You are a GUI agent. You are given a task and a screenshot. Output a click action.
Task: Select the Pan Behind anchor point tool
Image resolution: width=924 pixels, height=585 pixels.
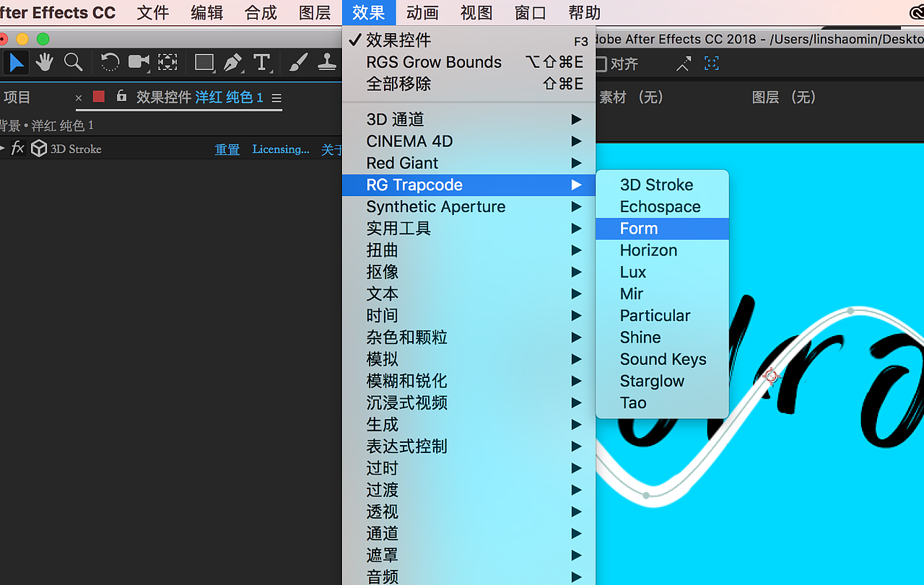click(x=168, y=63)
